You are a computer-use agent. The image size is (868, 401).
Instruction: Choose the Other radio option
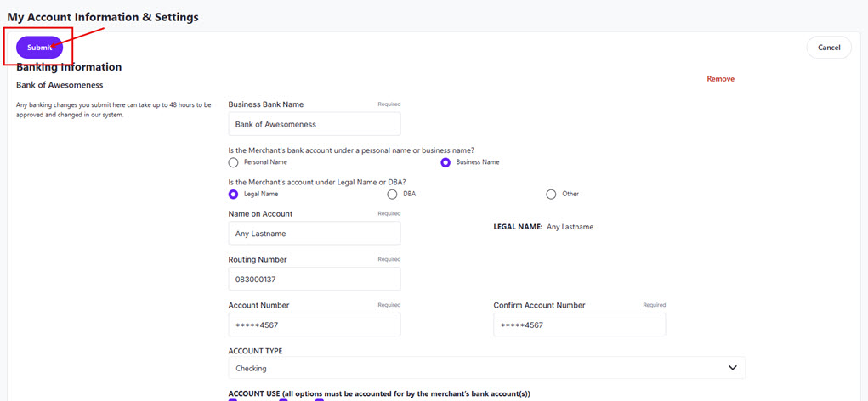(551, 194)
